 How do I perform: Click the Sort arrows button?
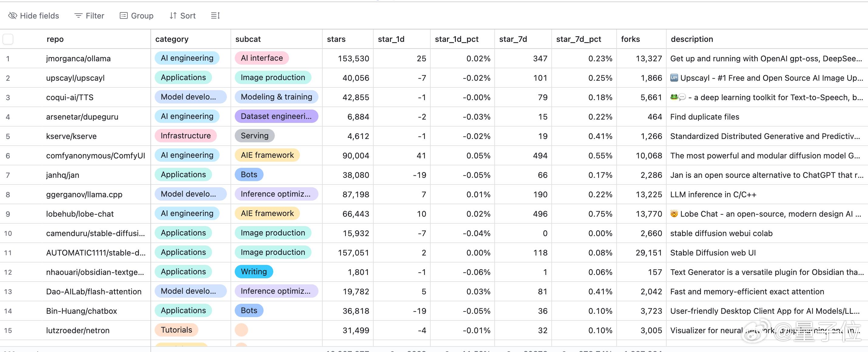point(182,15)
